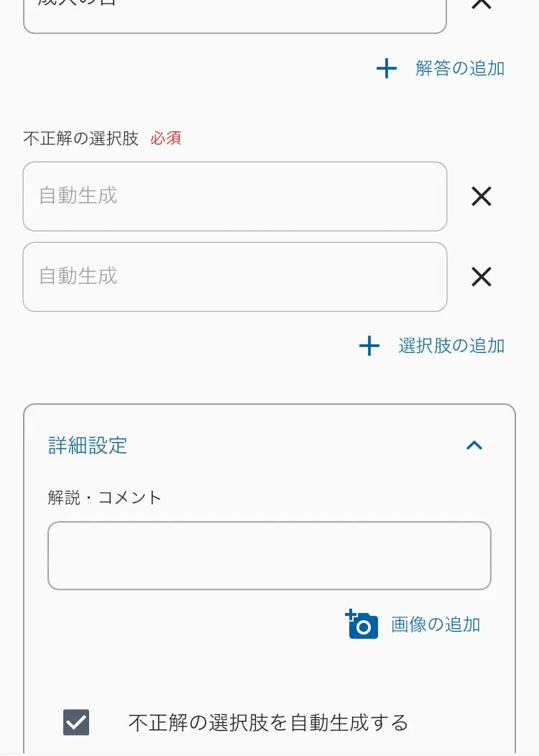Image resolution: width=539 pixels, height=756 pixels.
Task: Click the red 必須 required badge
Action: coord(166,139)
